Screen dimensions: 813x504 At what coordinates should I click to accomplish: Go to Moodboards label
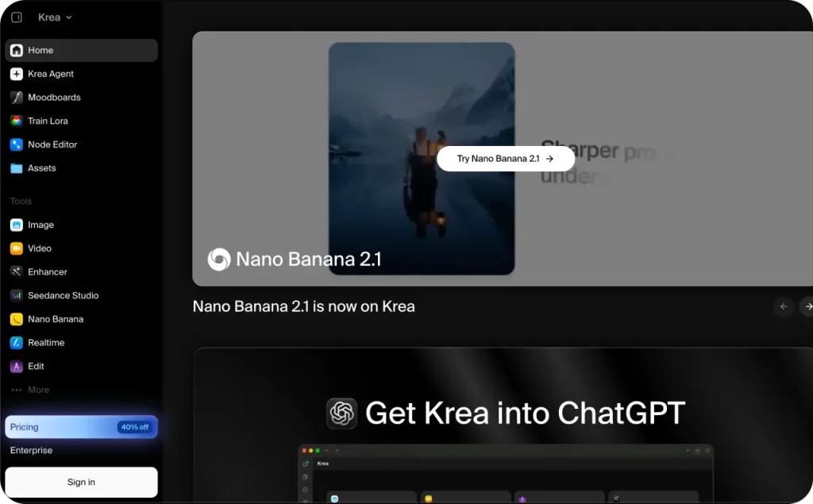click(x=55, y=98)
